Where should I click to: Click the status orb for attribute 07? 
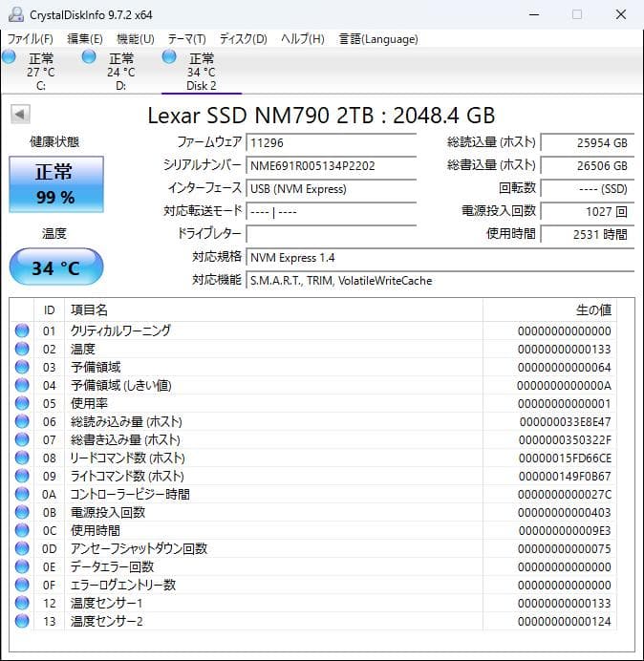coord(22,439)
